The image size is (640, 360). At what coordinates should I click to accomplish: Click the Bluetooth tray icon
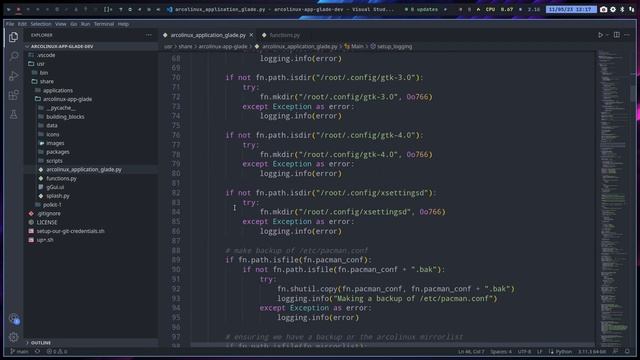tap(622, 9)
